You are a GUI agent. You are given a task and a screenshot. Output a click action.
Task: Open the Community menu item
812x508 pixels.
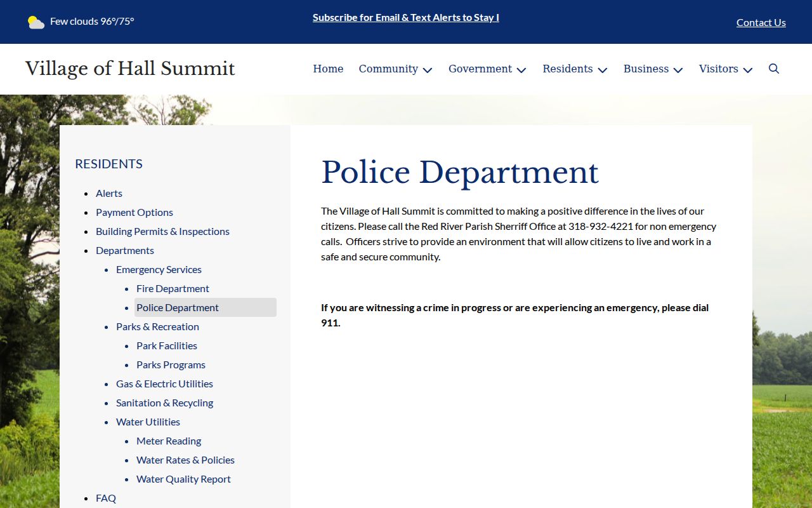coord(388,69)
